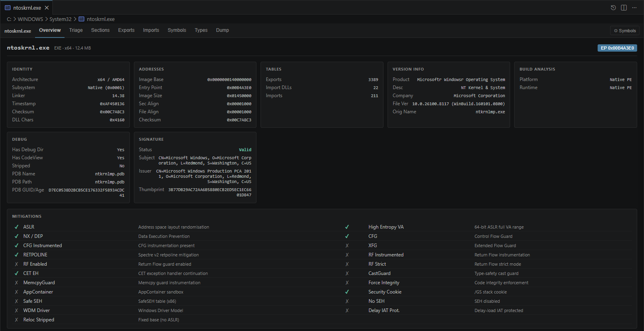Click the PDB GUID/Age value
This screenshot has width=644, height=331.
[x=87, y=193]
